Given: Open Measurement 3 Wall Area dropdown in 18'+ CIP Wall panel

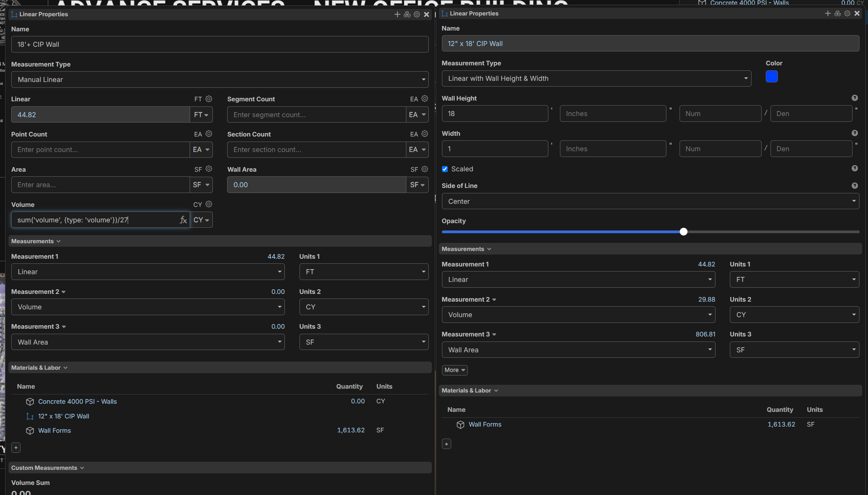Looking at the screenshot, I should 148,342.
